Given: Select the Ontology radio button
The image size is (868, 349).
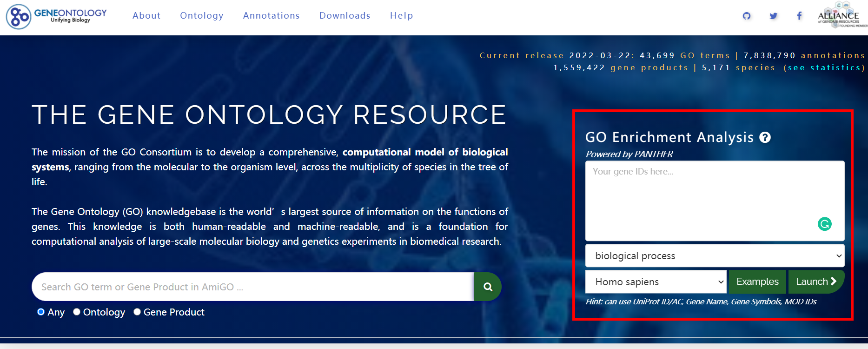Looking at the screenshot, I should point(77,312).
